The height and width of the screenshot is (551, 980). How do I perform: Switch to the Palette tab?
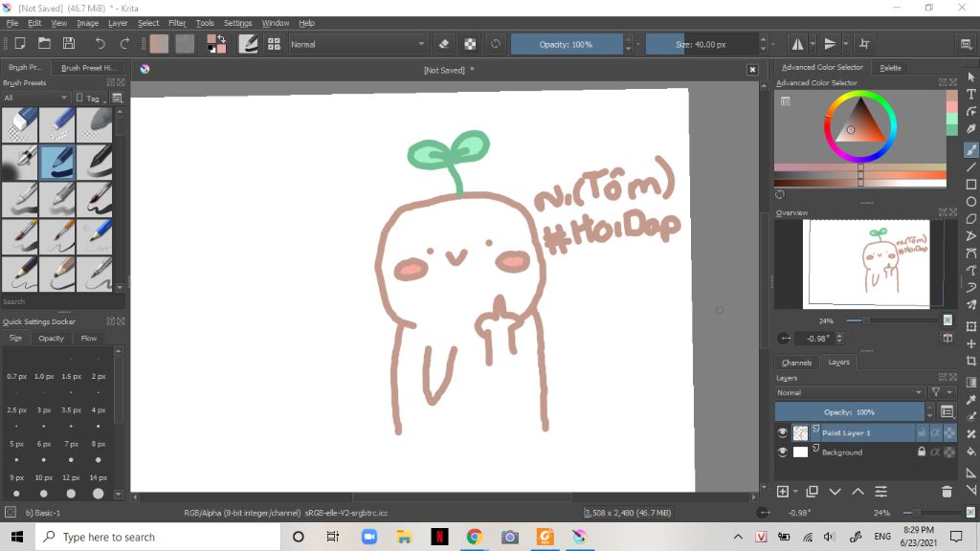click(890, 68)
